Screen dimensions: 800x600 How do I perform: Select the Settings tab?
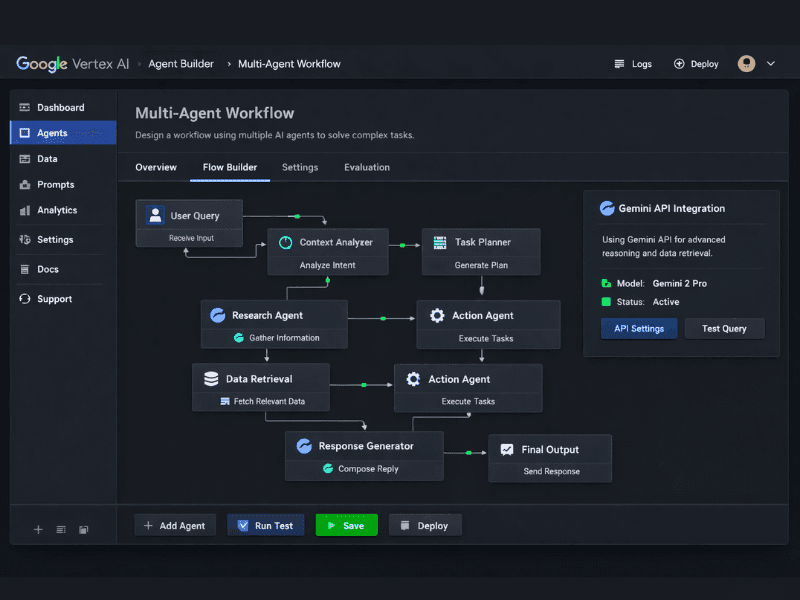tap(300, 167)
